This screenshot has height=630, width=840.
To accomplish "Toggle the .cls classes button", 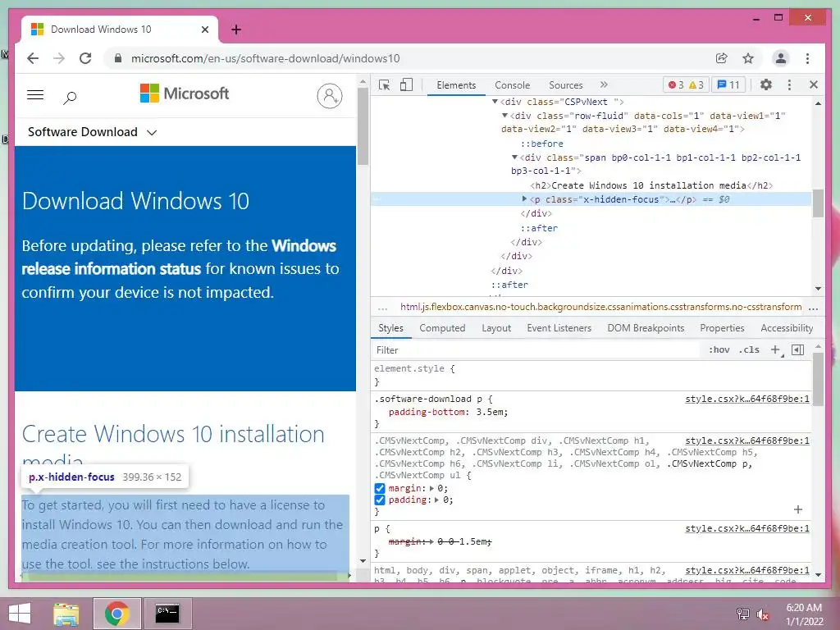I will 749,349.
